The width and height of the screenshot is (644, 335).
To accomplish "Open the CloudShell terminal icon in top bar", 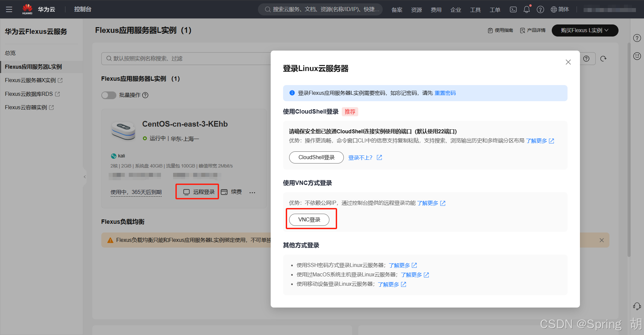I will (x=513, y=9).
